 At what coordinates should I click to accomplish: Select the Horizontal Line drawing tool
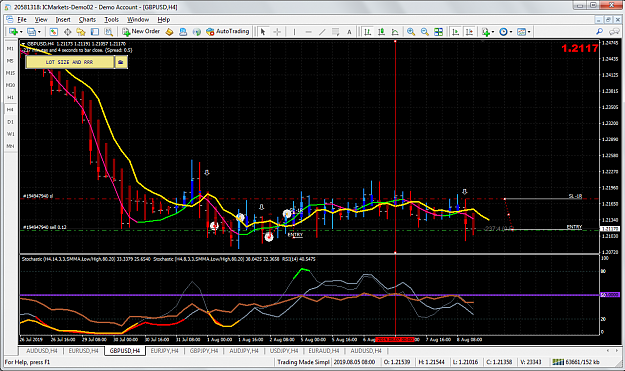(x=308, y=31)
